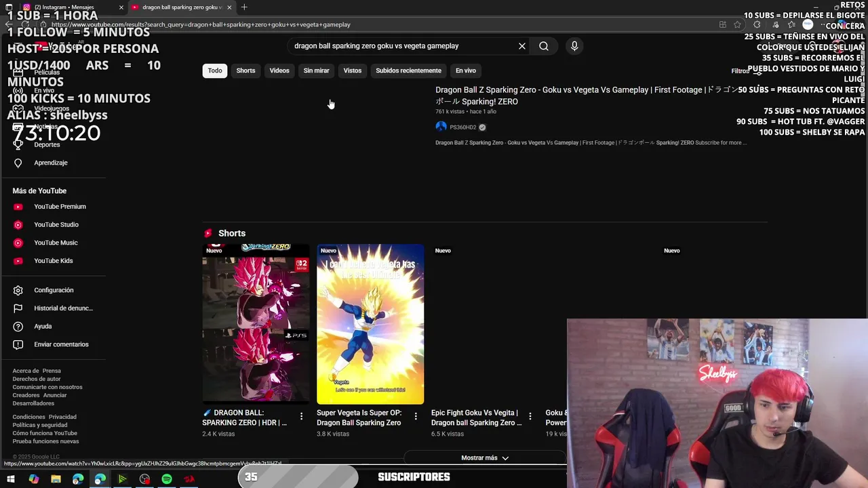Click the YouTube search magnifier button

[x=544, y=46]
